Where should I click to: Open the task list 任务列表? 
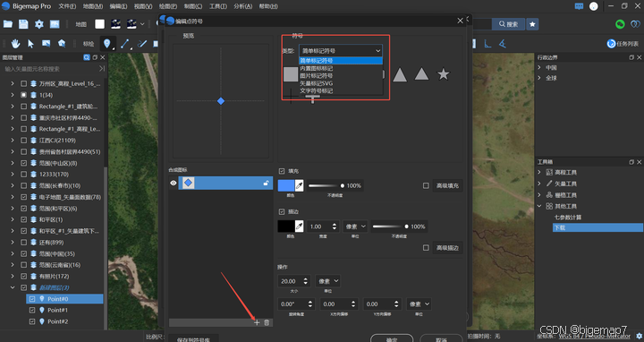pos(623,44)
